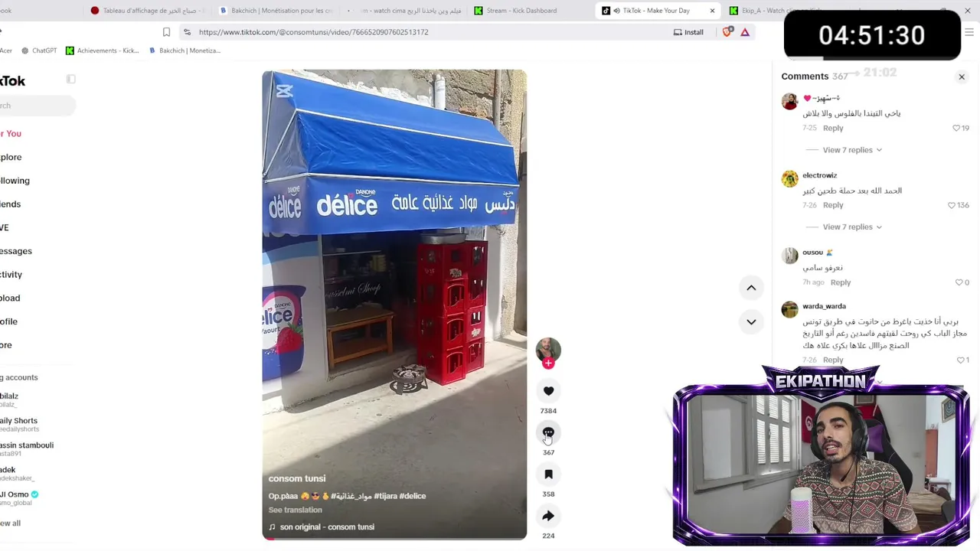Image resolution: width=980 pixels, height=551 pixels.
Task: Open the For You feed
Action: coord(11,133)
